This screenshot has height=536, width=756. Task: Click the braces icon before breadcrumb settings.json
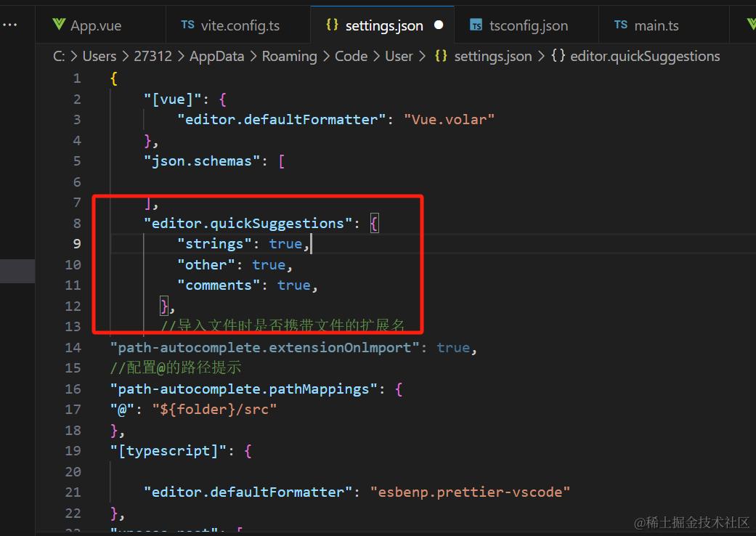[441, 57]
